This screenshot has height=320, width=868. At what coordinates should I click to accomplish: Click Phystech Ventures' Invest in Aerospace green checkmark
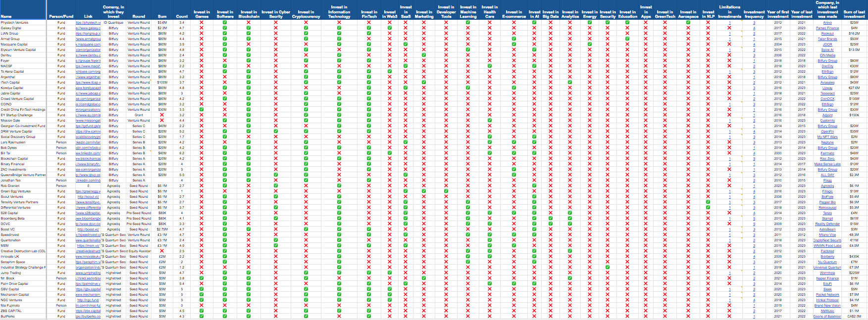click(x=688, y=23)
